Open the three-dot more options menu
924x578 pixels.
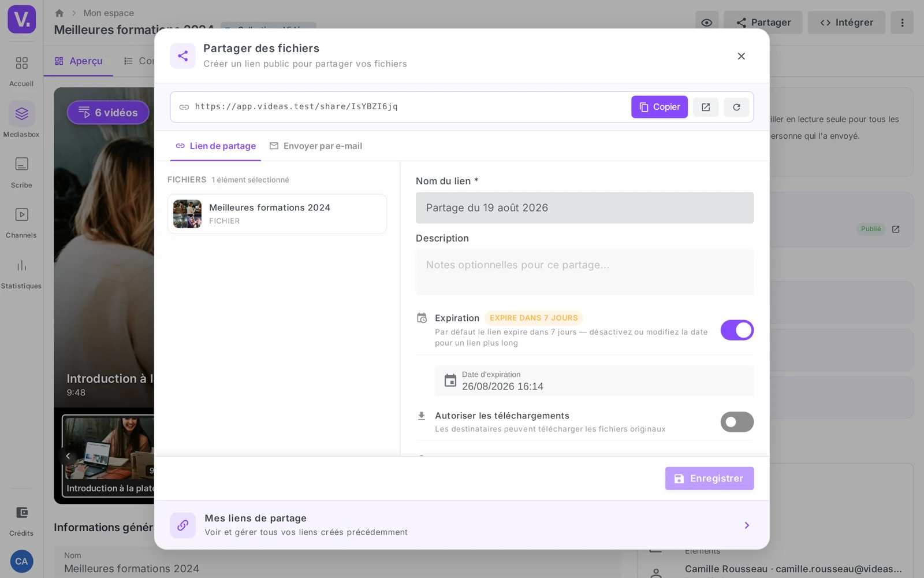coord(902,23)
